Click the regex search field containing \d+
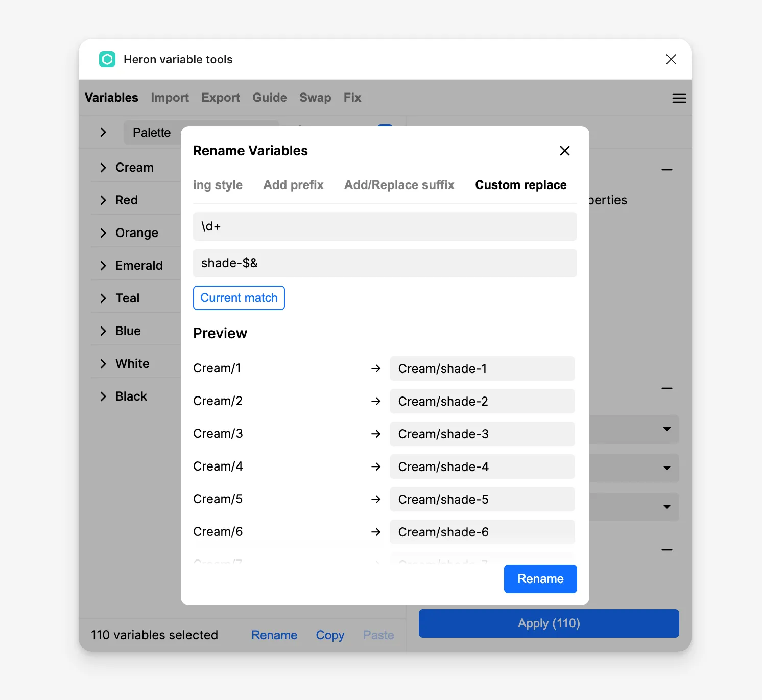The image size is (762, 700). pyautogui.click(x=385, y=226)
